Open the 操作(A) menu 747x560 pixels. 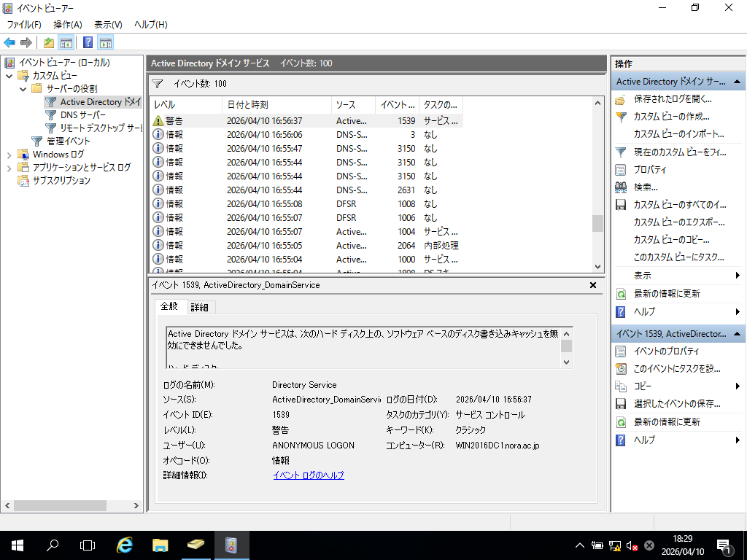tap(68, 25)
